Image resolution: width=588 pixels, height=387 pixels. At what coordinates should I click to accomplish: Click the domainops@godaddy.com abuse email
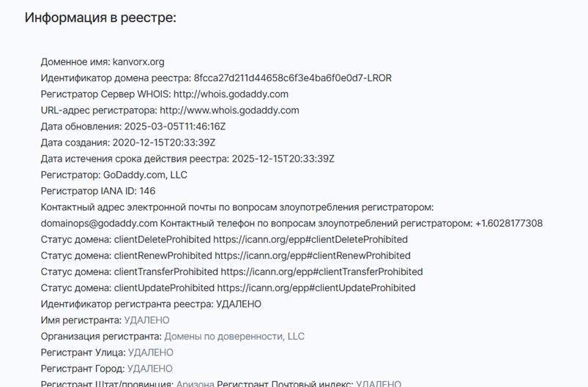pos(99,223)
